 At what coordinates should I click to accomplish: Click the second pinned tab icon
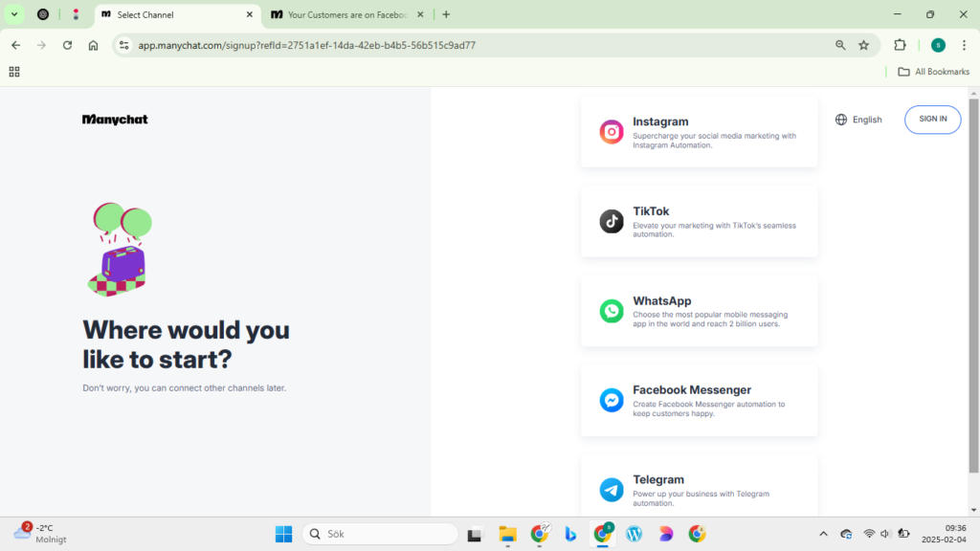coord(76,14)
